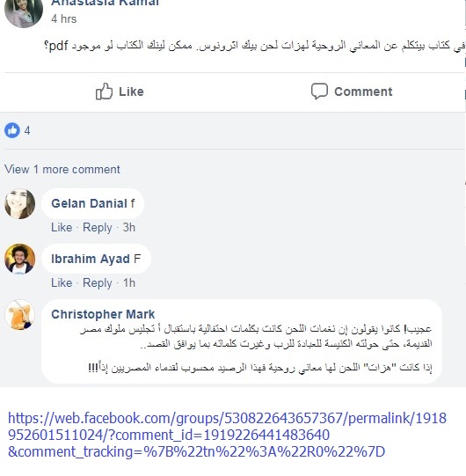Screen dimensions: 466x476
Task: Click the thumbs-up Like icon on post
Action: (104, 92)
